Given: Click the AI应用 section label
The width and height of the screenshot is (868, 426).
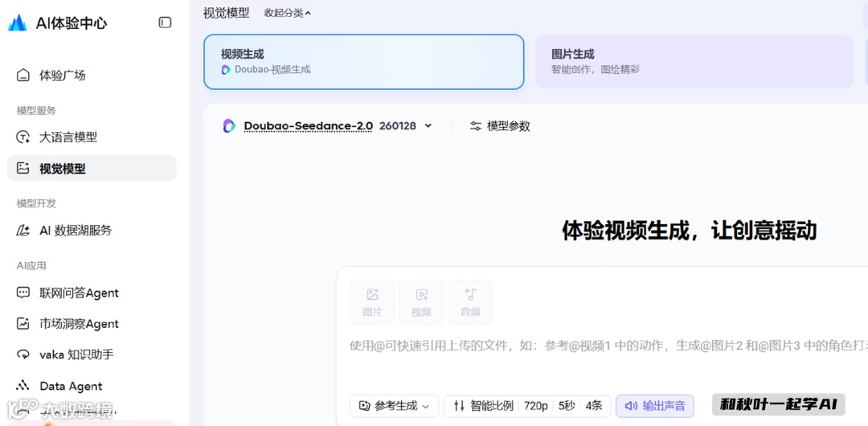Looking at the screenshot, I should (31, 266).
